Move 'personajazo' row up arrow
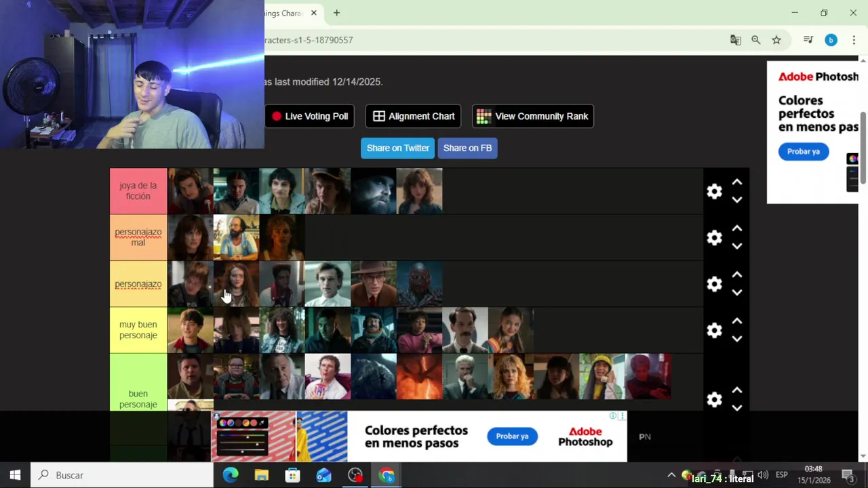 737,274
